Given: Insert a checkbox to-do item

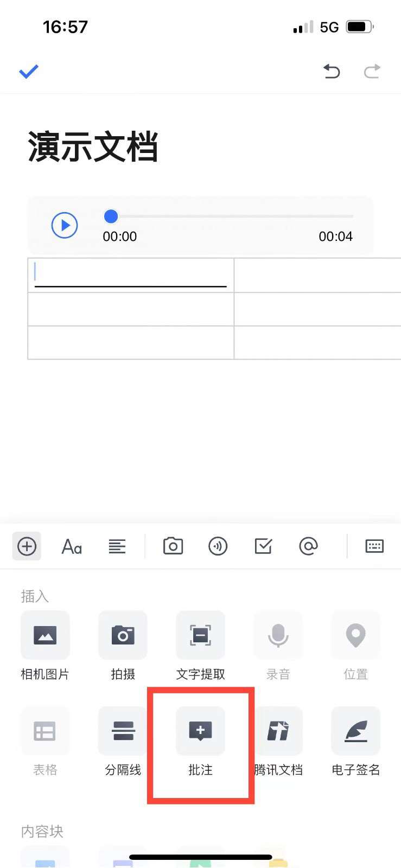Looking at the screenshot, I should (x=263, y=546).
